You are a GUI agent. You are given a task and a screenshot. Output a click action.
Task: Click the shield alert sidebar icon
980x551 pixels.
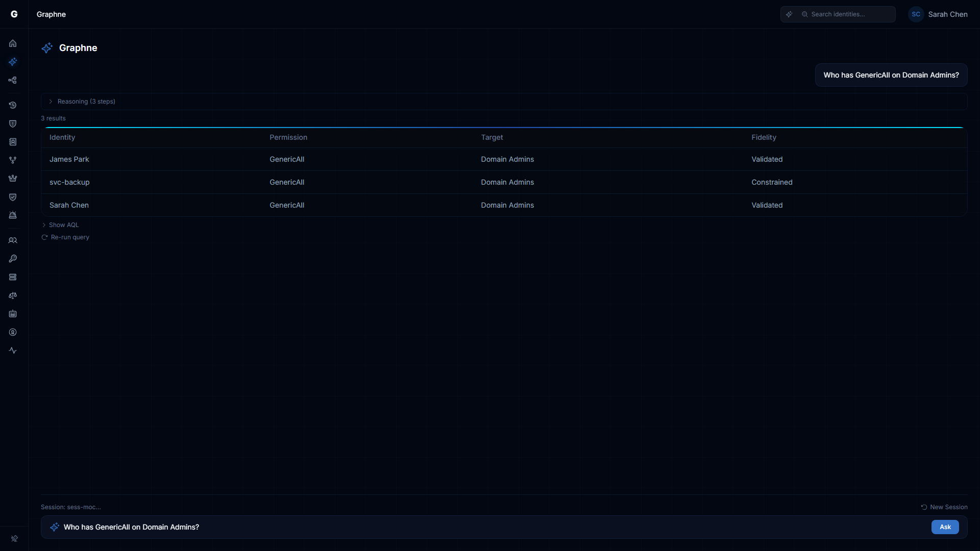pyautogui.click(x=13, y=123)
